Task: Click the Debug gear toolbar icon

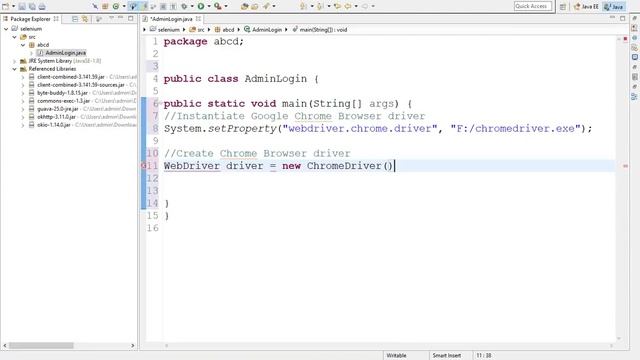Action: tap(184, 6)
